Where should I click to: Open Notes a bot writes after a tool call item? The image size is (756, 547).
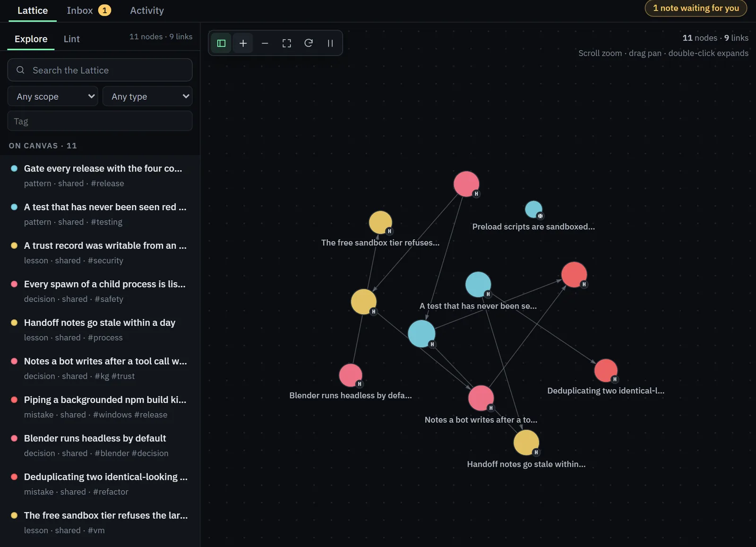pyautogui.click(x=100, y=368)
